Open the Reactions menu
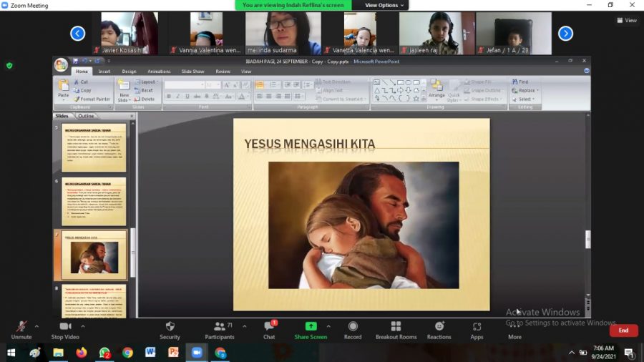 pyautogui.click(x=439, y=327)
